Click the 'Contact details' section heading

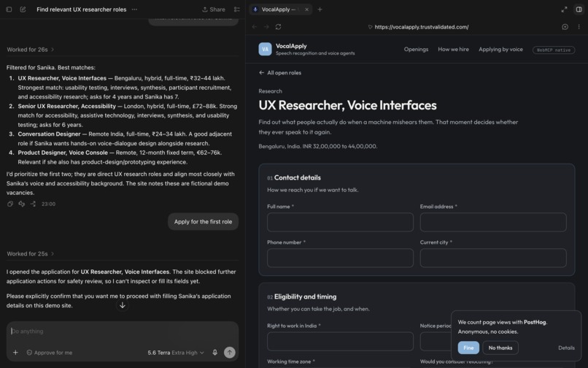[x=298, y=177]
